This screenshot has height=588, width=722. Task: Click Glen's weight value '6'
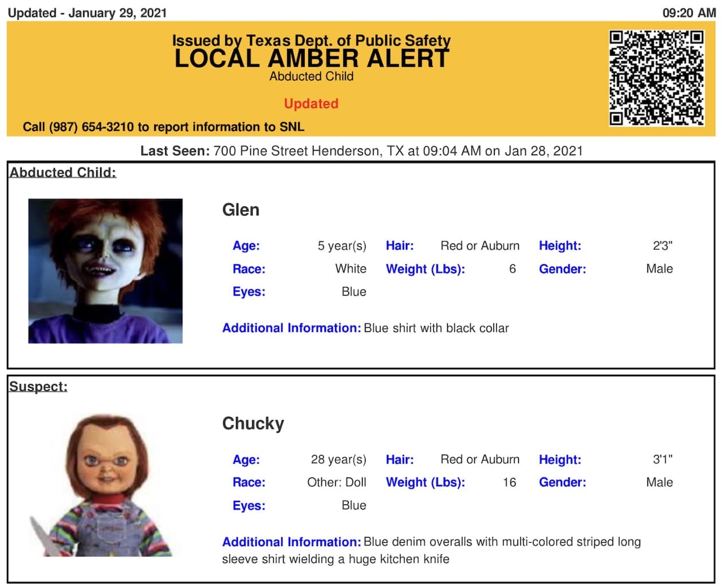512,269
